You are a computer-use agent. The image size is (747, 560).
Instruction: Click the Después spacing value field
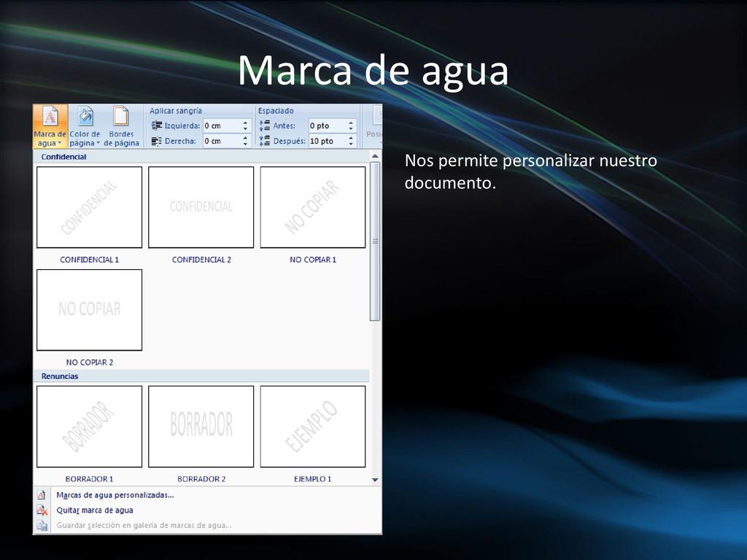coord(328,141)
